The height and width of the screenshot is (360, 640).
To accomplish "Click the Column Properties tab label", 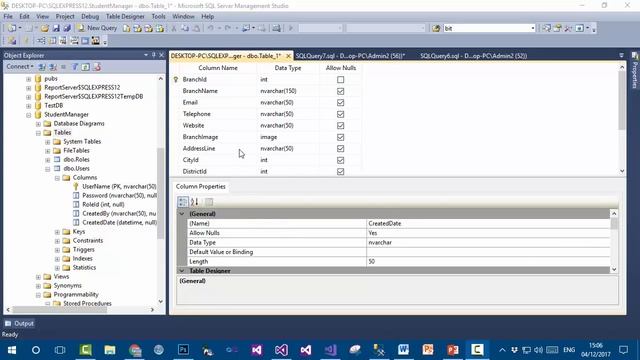I will click(200, 187).
